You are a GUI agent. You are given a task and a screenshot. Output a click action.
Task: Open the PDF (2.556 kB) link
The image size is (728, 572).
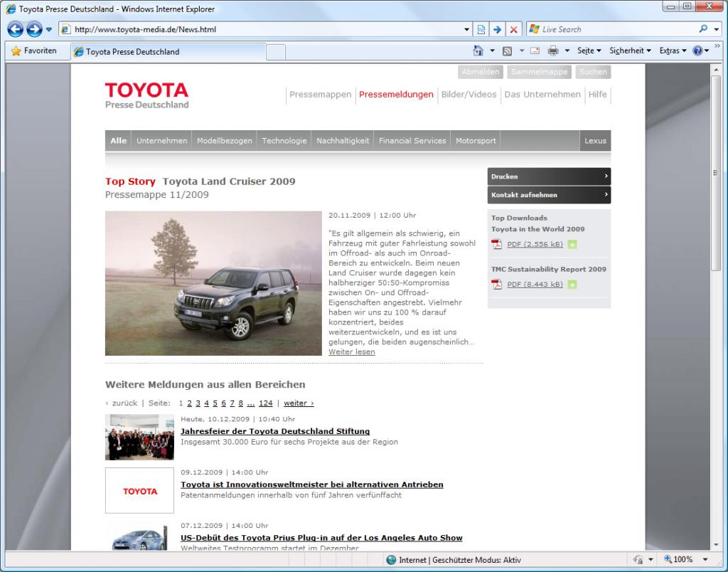coord(535,245)
